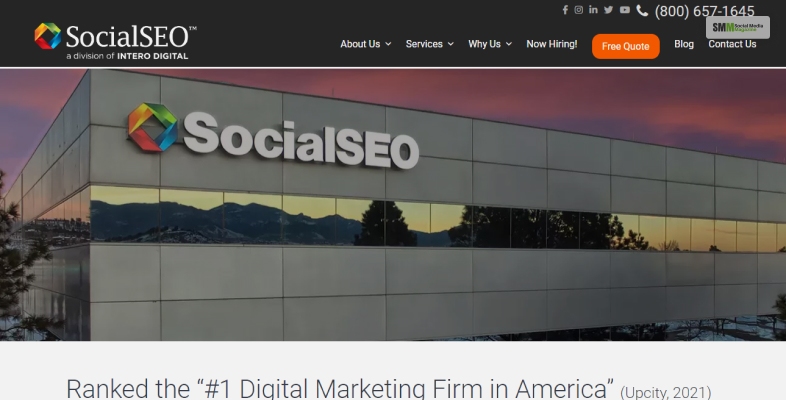Expand the Why Us dropdown arrow
This screenshot has width=786, height=400.
(509, 44)
